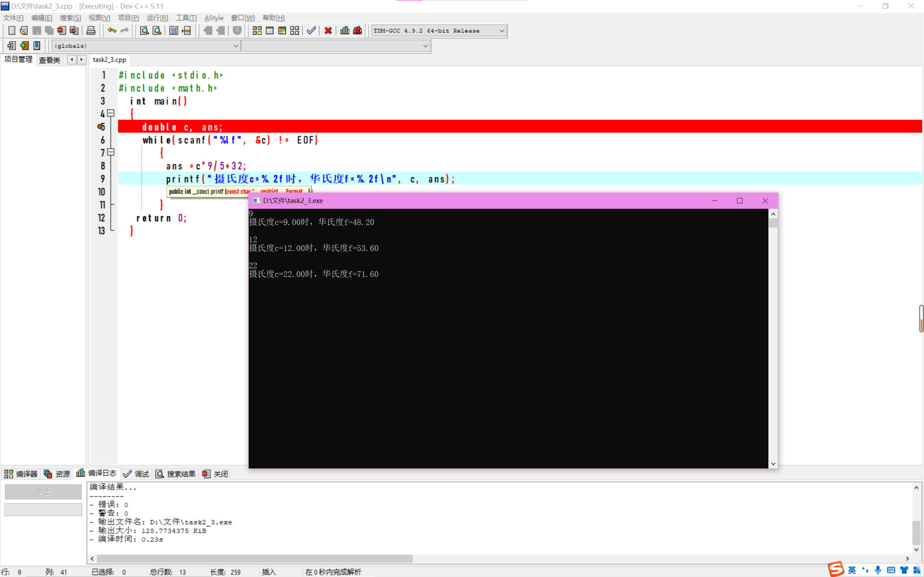Click the Compile icon with colored squares
This screenshot has width=924, height=577.
257,31
